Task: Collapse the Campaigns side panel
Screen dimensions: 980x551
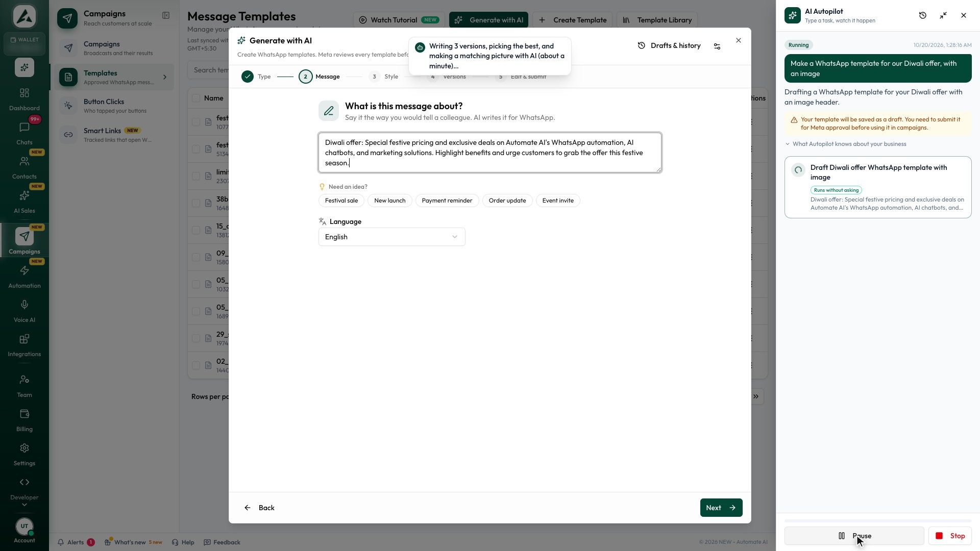Action: (x=166, y=15)
